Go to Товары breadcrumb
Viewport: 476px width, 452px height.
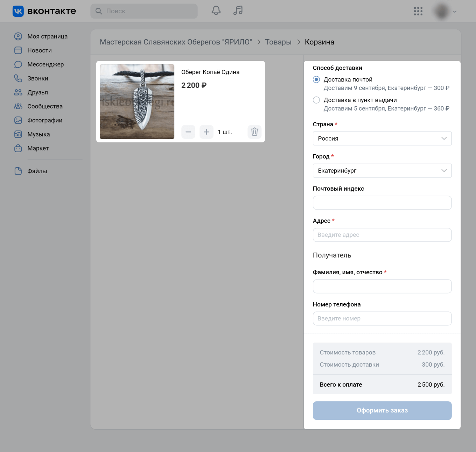pos(278,42)
